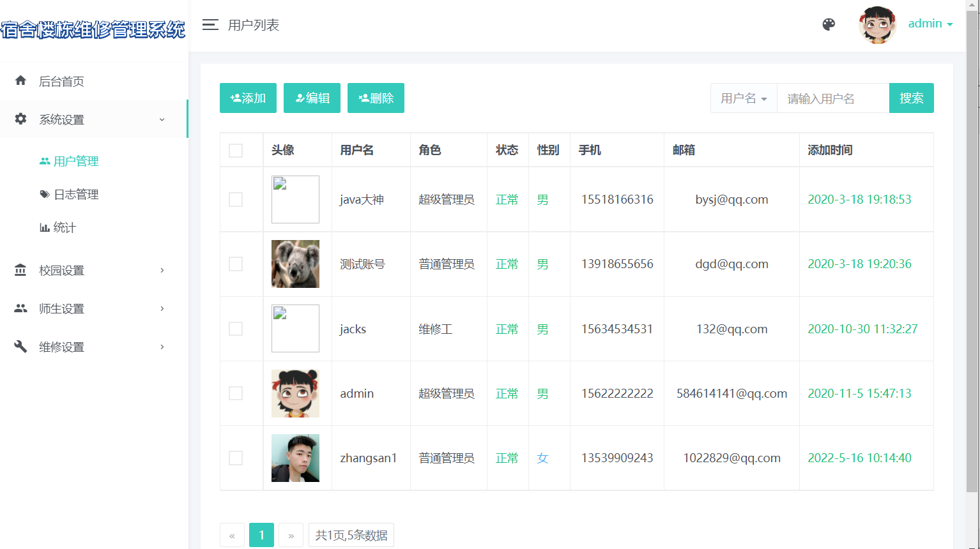
Task: Click the gear icon for 系统设置
Action: coord(20,119)
